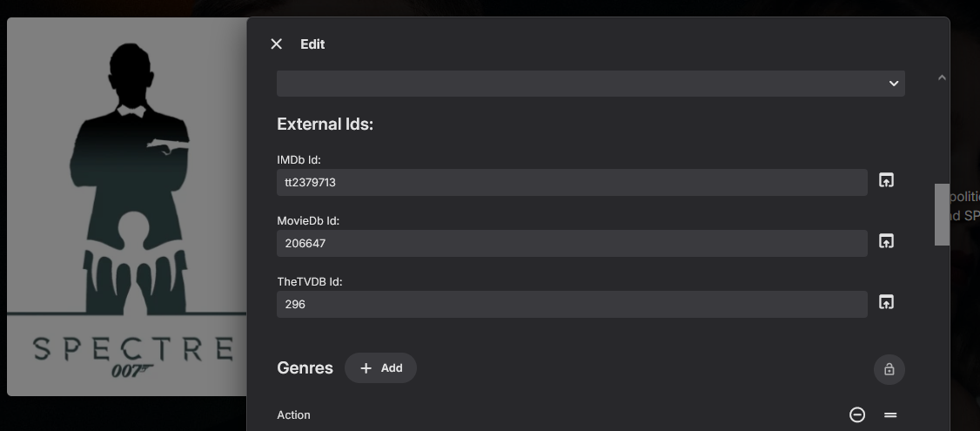The image size is (980, 431).
Task: Click the Edit dialog scrollbar thumb
Action: tap(942, 214)
